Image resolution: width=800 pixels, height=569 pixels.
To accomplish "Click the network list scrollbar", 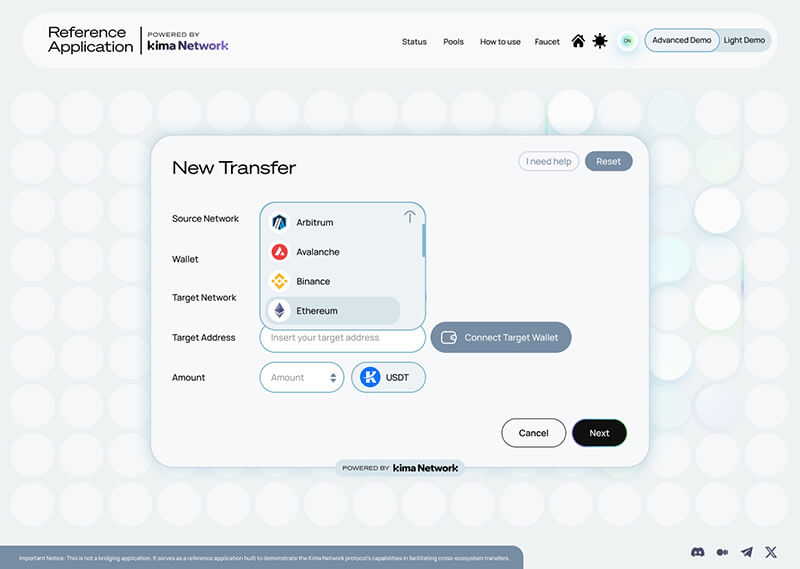I will pyautogui.click(x=423, y=240).
